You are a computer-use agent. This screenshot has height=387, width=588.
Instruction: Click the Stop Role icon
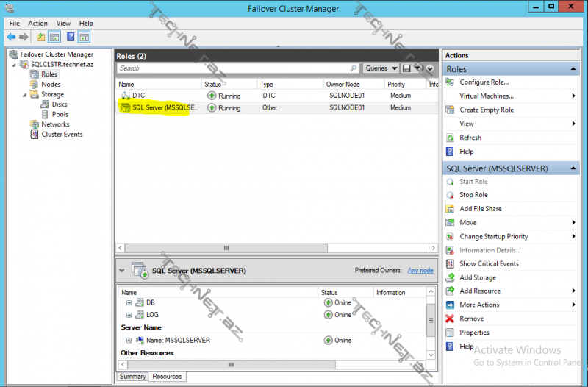[x=450, y=195]
